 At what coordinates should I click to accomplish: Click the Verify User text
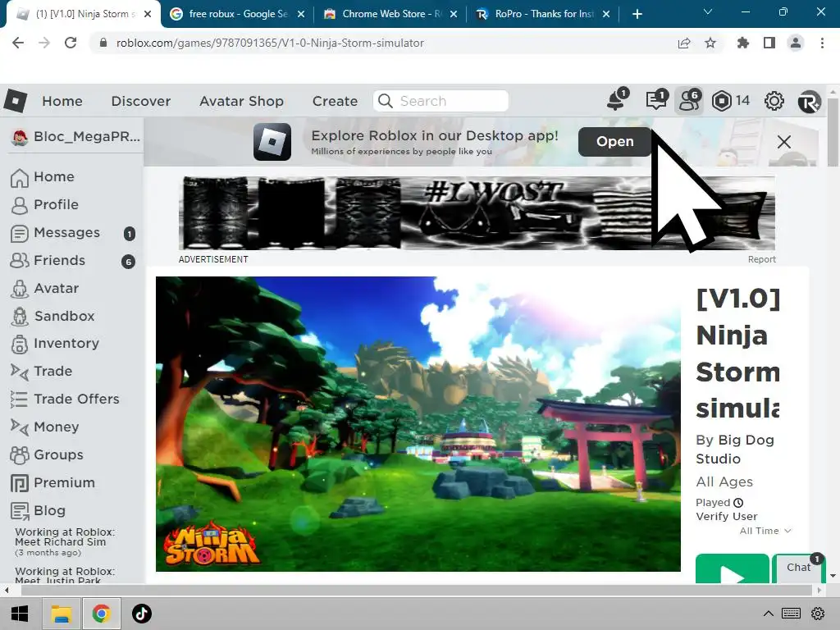(x=727, y=517)
